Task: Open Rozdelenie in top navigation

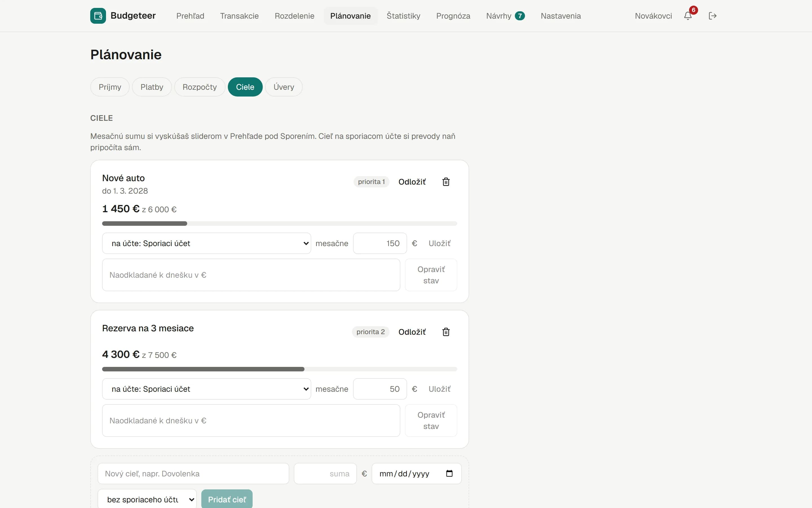Action: tap(294, 16)
